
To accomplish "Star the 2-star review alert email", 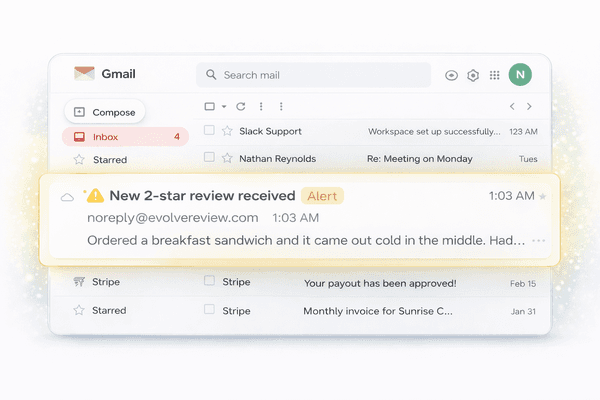I will click(x=542, y=197).
